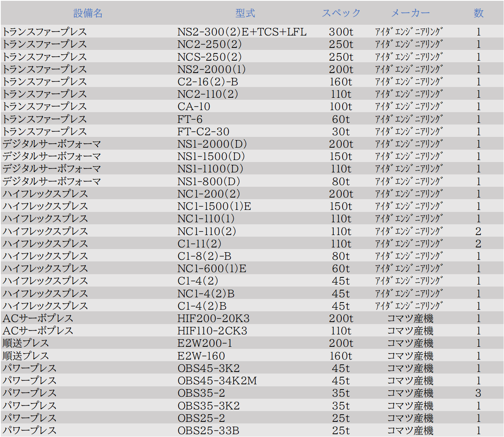The height and width of the screenshot is (437, 504).
Task: Click the 300t spec cell
Action: (x=341, y=32)
